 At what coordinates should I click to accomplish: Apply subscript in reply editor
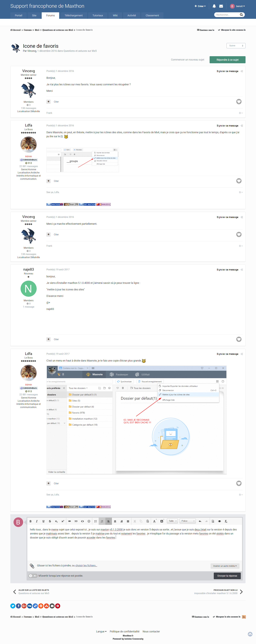point(56,521)
